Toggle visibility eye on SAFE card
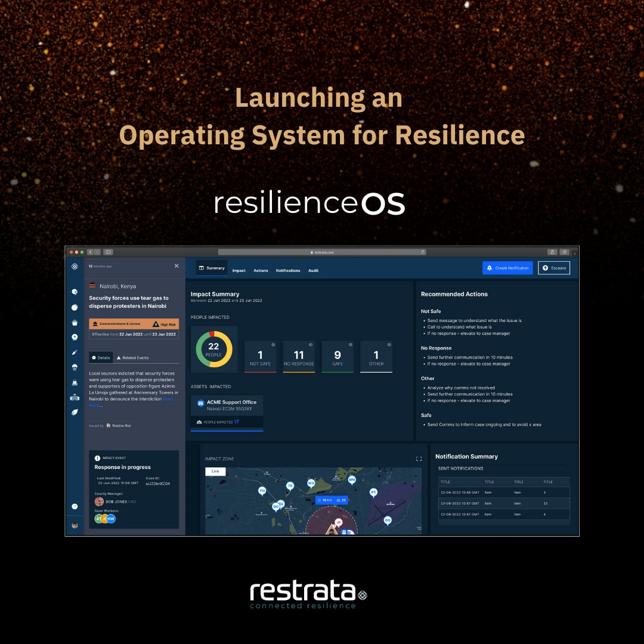 [x=351, y=344]
